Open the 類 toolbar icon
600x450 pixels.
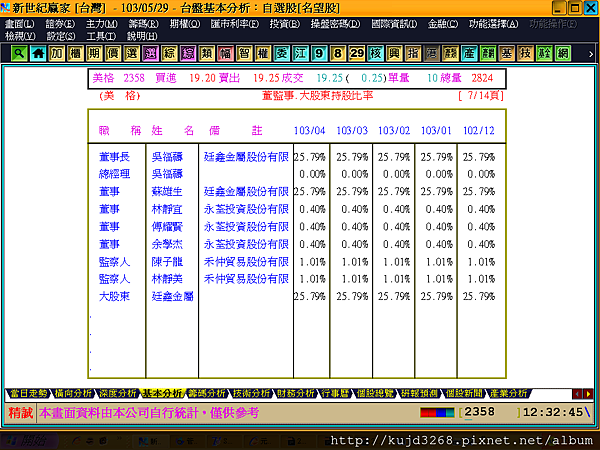tap(207, 53)
